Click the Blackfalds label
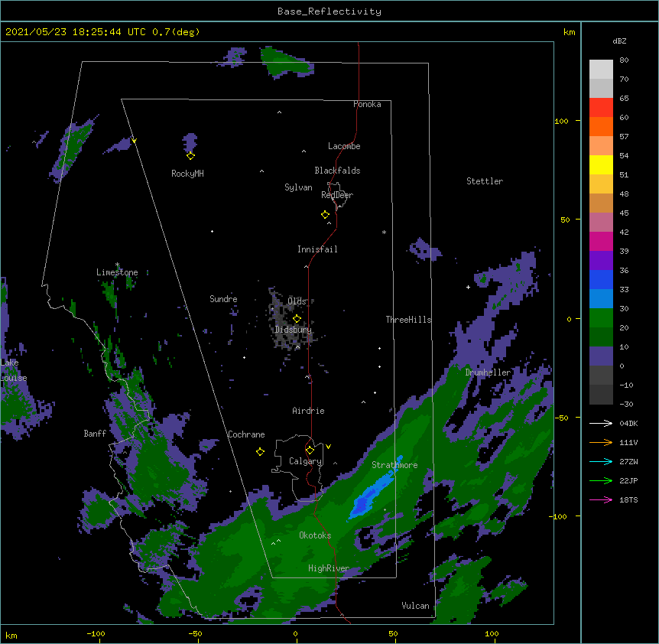The image size is (659, 644). [337, 171]
